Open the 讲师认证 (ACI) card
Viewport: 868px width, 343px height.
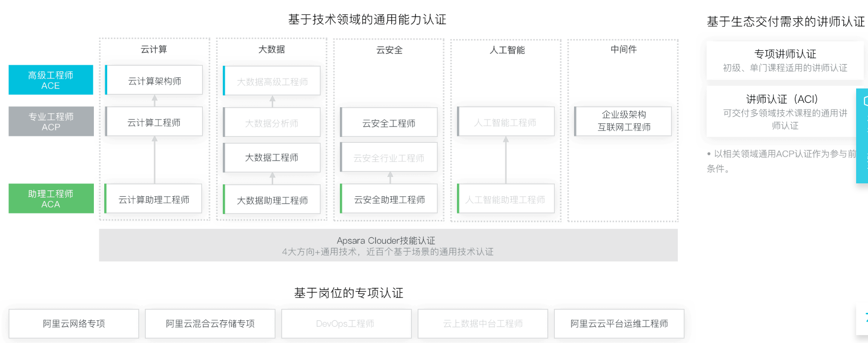pyautogui.click(x=785, y=112)
